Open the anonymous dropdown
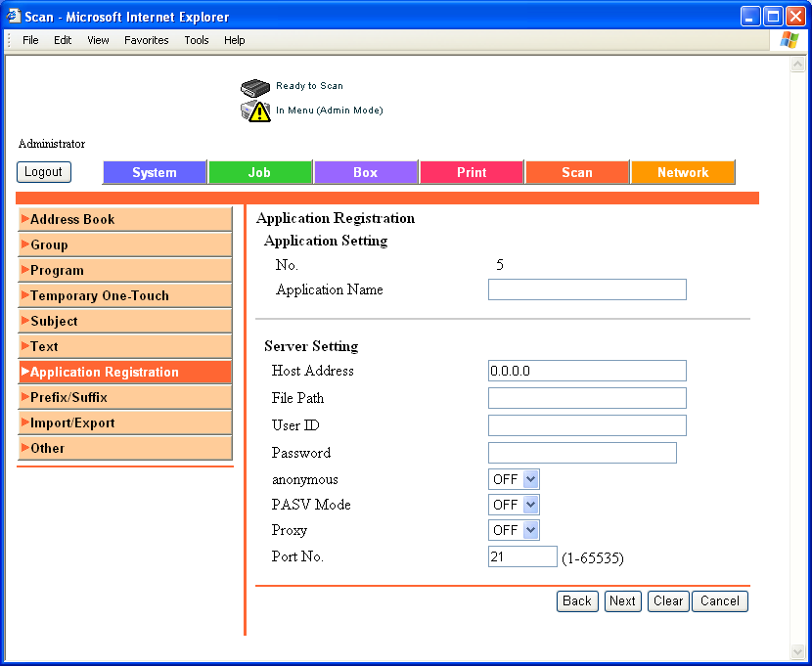Viewport: 812px width, 666px height. point(514,479)
